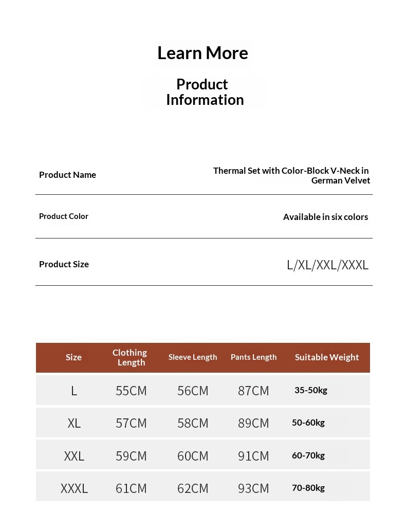Select the XL size row label
Image resolution: width=406 pixels, height=532 pixels.
74,424
